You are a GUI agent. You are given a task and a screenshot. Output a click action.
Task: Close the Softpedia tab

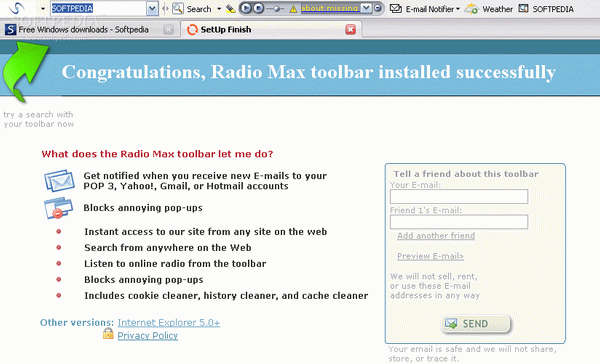168,29
